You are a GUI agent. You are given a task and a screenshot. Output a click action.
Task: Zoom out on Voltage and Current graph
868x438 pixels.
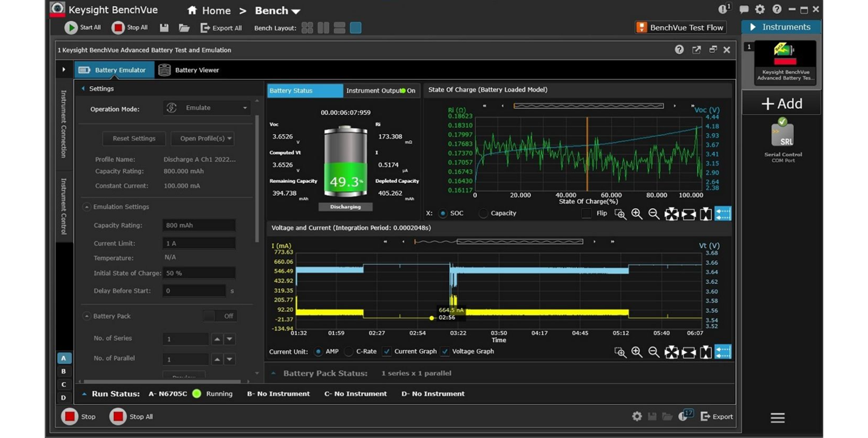(654, 352)
